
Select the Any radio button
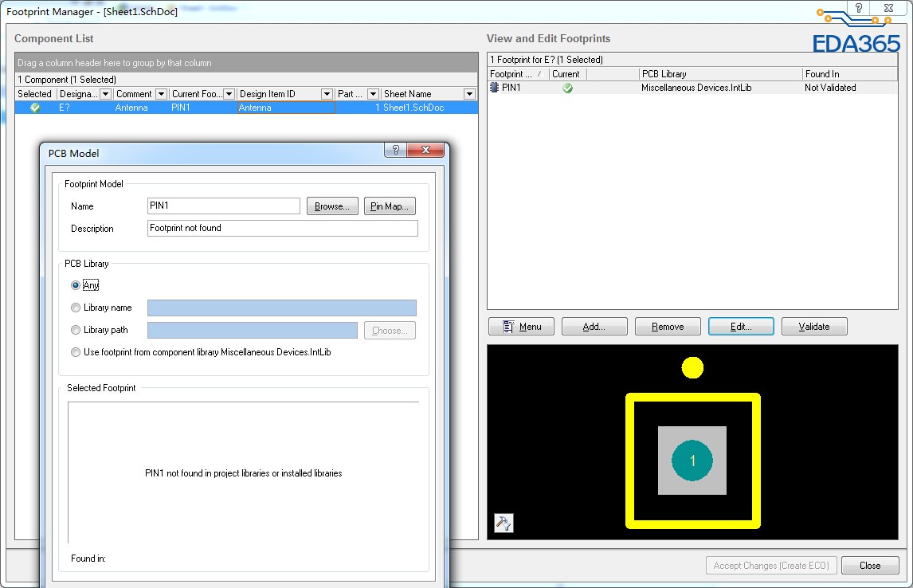[76, 285]
